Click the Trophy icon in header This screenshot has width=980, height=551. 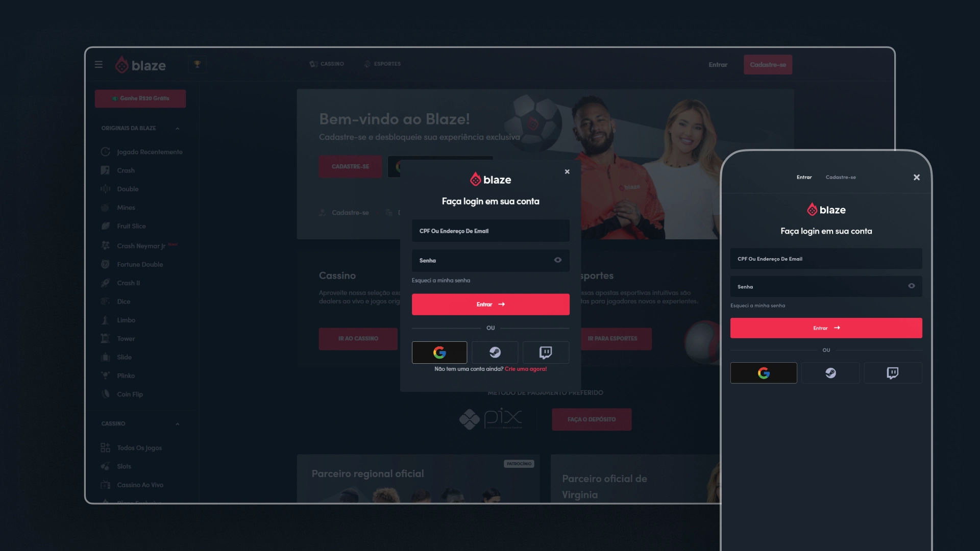click(197, 65)
